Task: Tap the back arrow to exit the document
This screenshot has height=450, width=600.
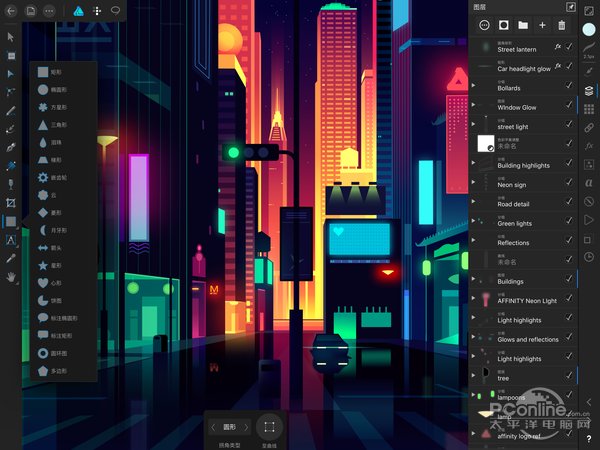Action: pos(11,11)
